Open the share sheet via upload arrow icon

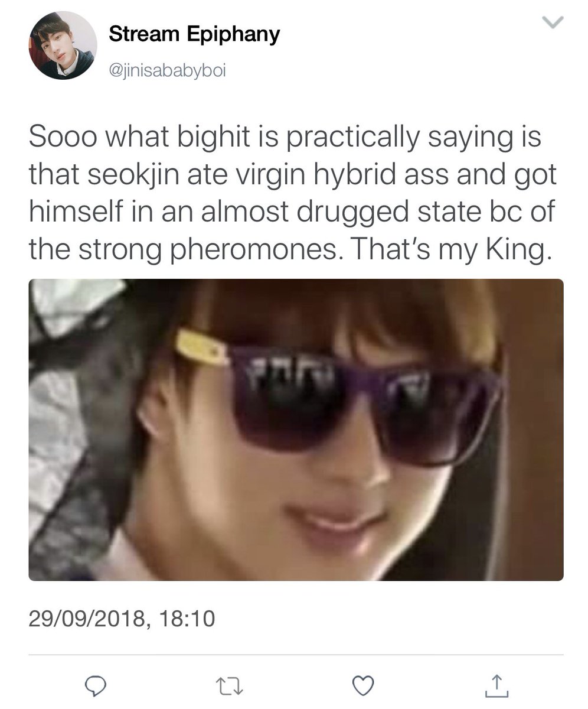click(495, 685)
